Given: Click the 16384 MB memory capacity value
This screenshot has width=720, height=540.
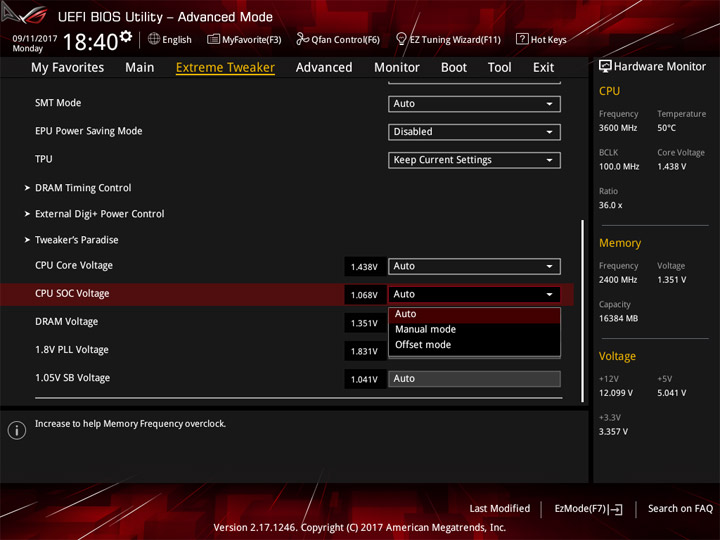Looking at the screenshot, I should tap(618, 318).
